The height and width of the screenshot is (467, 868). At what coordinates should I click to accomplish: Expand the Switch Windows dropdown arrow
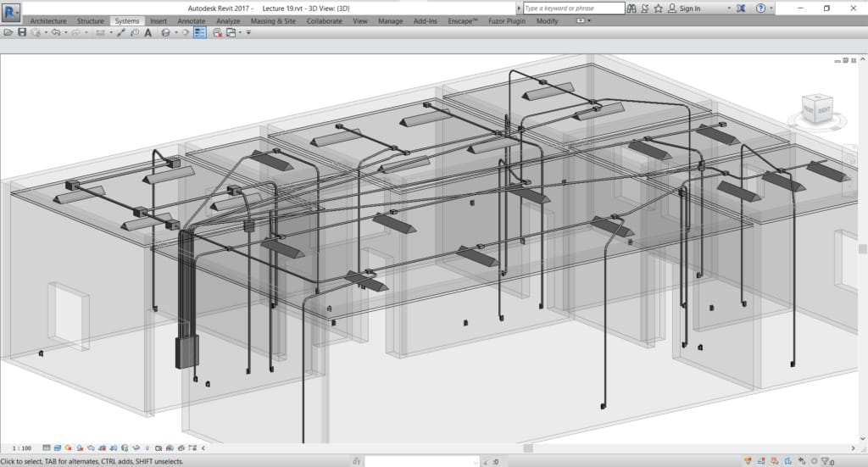[x=240, y=33]
